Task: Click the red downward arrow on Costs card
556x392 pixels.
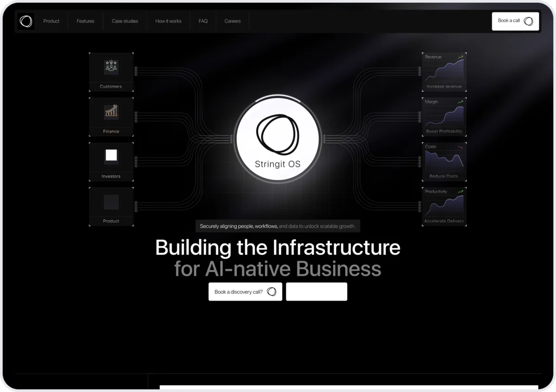Action: pyautogui.click(x=460, y=147)
